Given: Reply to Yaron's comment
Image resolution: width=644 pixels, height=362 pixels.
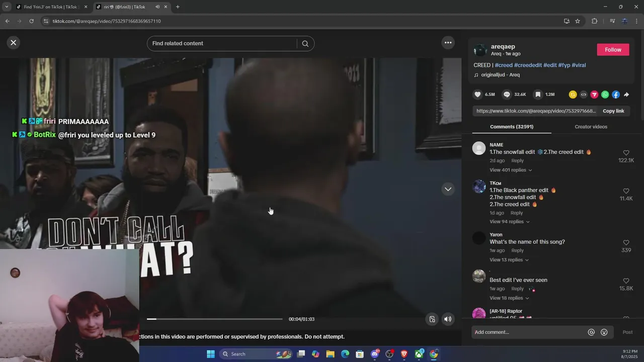Looking at the screenshot, I should point(517,250).
